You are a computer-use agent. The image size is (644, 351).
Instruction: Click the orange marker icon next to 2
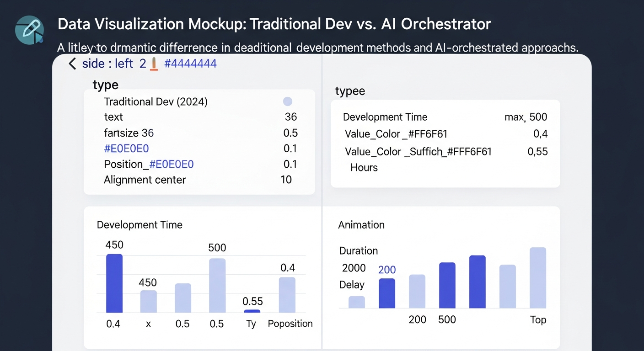coord(154,64)
